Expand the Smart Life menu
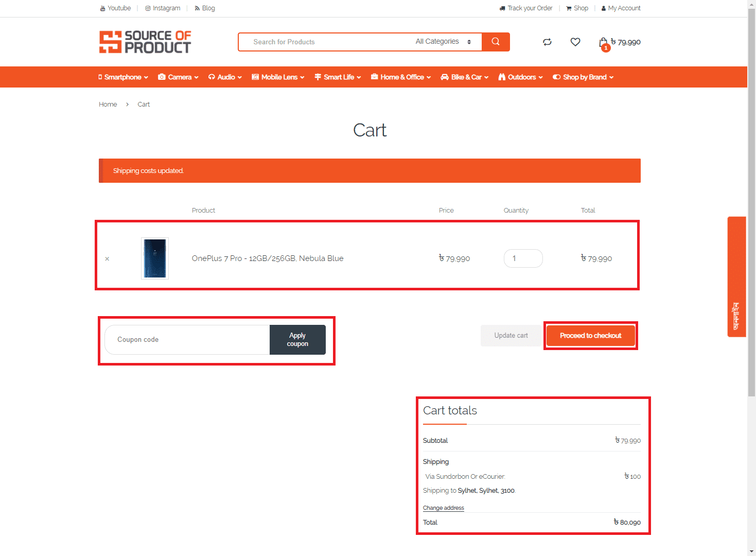The image size is (756, 556). click(x=338, y=77)
